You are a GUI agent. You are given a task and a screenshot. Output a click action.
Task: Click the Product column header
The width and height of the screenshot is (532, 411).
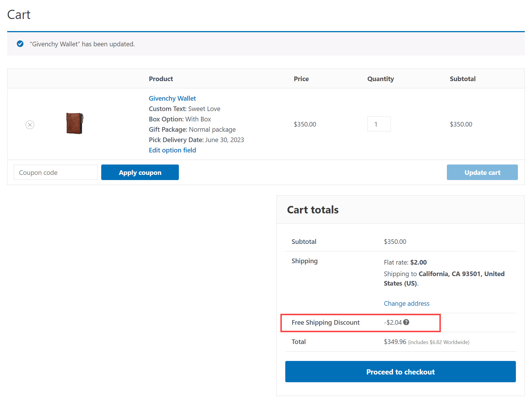pyautogui.click(x=161, y=79)
